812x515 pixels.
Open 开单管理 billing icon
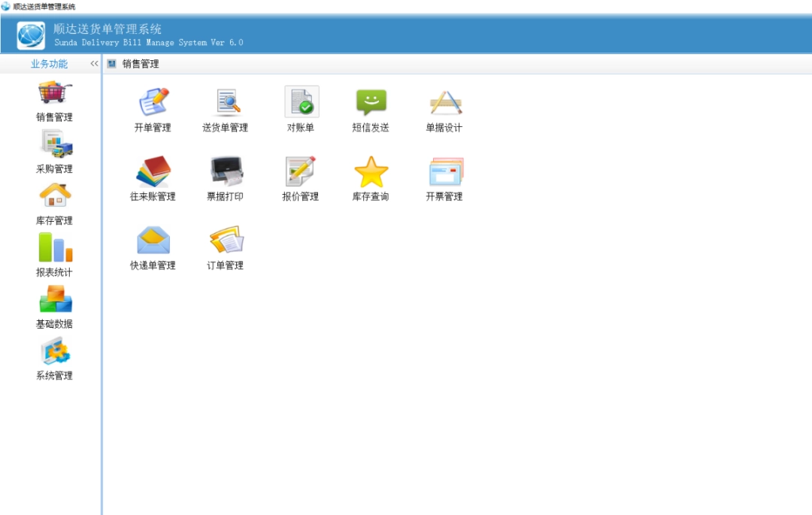pyautogui.click(x=153, y=103)
